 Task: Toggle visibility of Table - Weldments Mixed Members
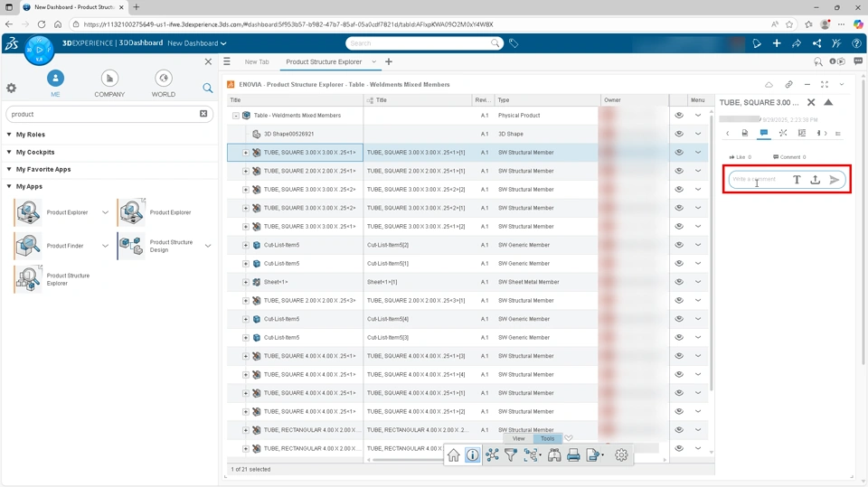pyautogui.click(x=679, y=115)
